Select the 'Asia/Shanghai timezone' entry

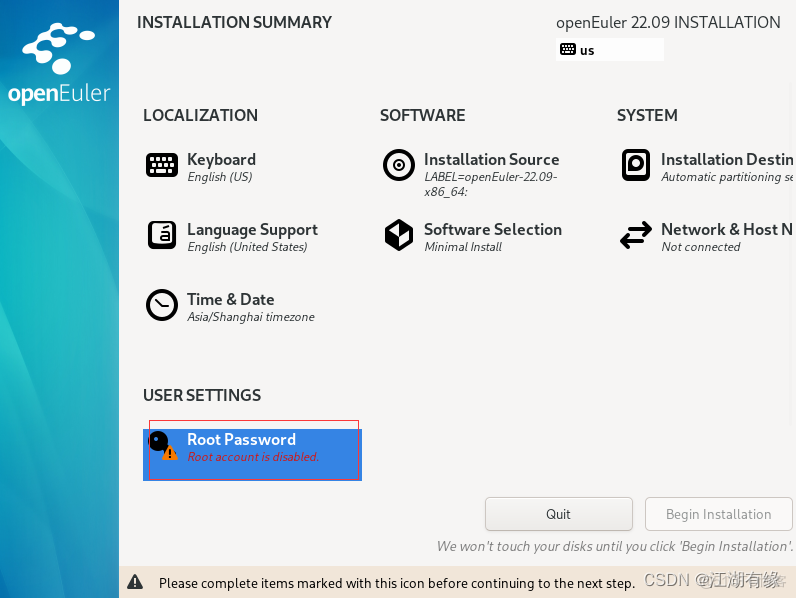pyautogui.click(x=250, y=317)
